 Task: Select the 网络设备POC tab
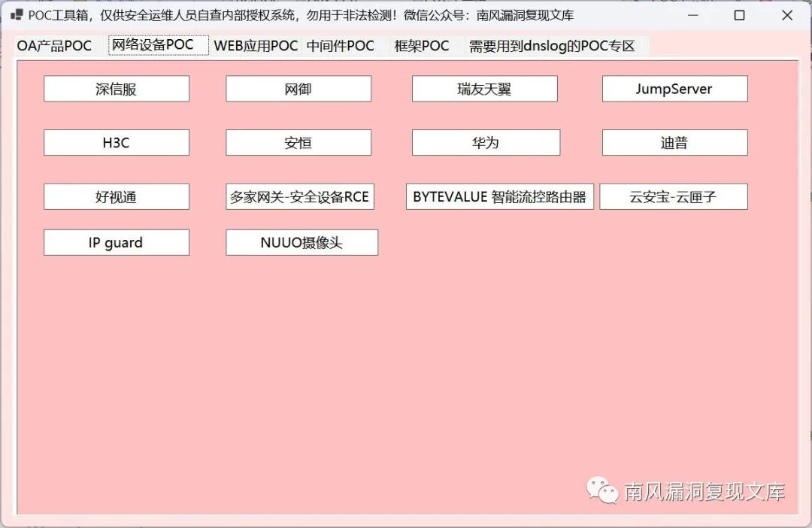click(x=159, y=45)
